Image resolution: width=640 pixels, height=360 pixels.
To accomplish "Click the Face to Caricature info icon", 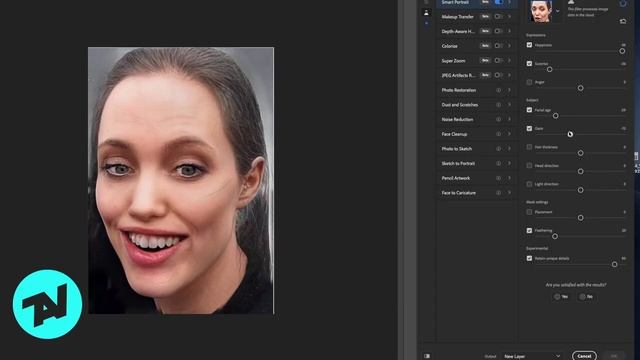I will pos(498,193).
